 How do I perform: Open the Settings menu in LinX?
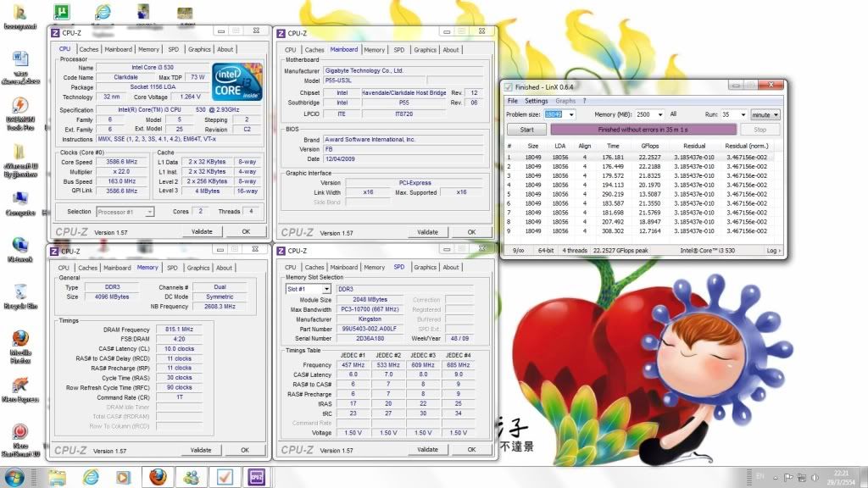tap(536, 101)
